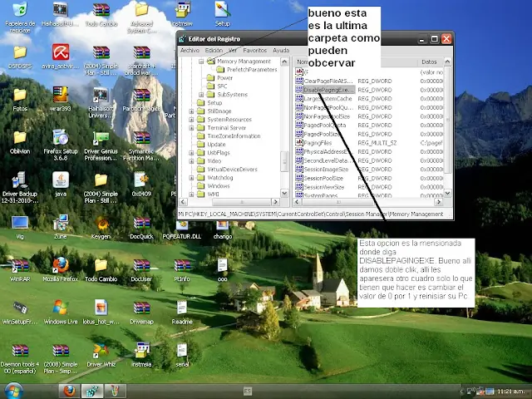Viewport: 532px width, 399px height.
Task: Open the PQFEATUR.DLL desktop icon
Action: coord(182,231)
